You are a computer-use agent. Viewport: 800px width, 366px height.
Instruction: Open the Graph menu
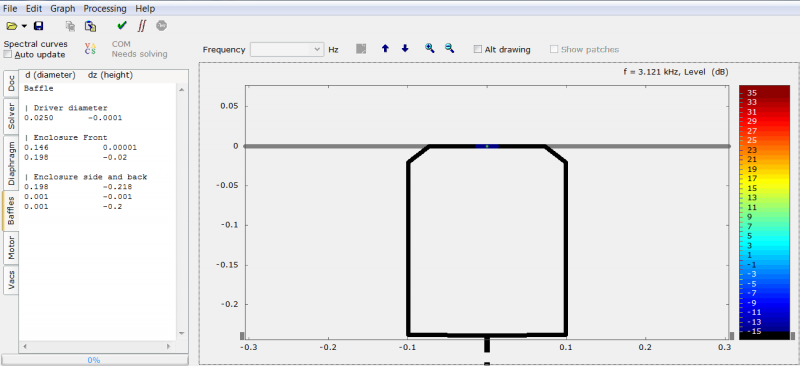(63, 9)
